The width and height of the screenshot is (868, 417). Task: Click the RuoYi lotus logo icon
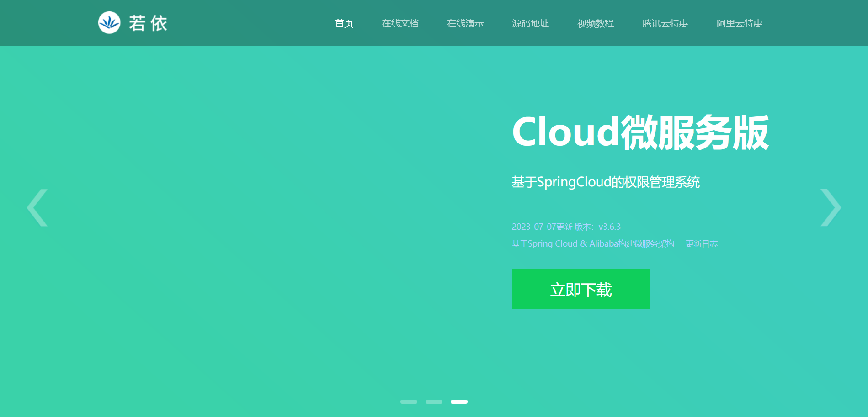coord(109,22)
